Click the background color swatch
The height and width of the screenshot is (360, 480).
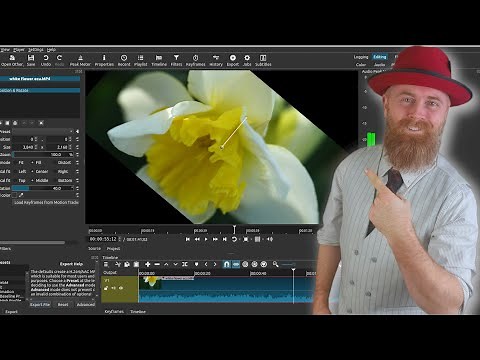14,195
